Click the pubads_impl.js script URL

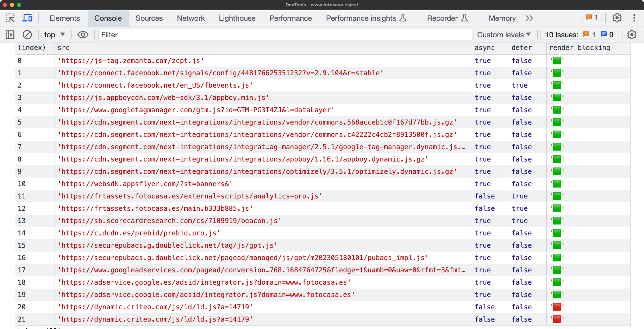click(x=243, y=258)
